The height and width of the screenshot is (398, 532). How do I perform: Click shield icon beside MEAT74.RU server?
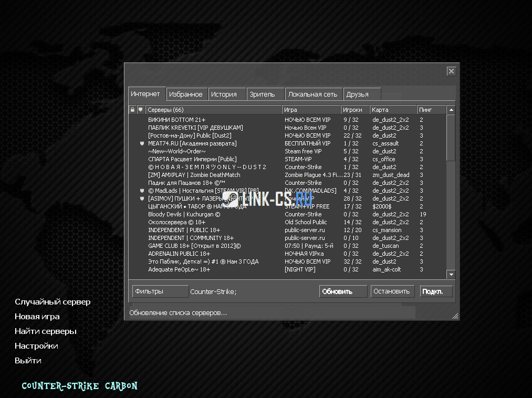(142, 143)
